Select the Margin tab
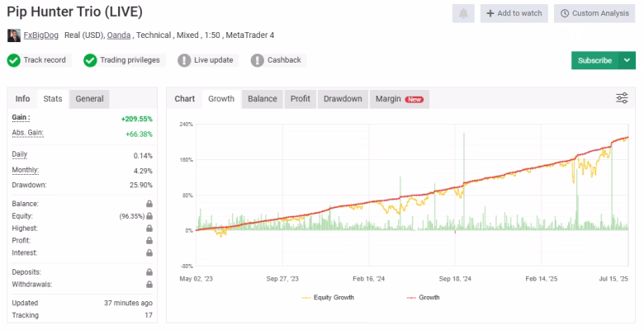Image resolution: width=644 pixels, height=330 pixels. (400, 99)
